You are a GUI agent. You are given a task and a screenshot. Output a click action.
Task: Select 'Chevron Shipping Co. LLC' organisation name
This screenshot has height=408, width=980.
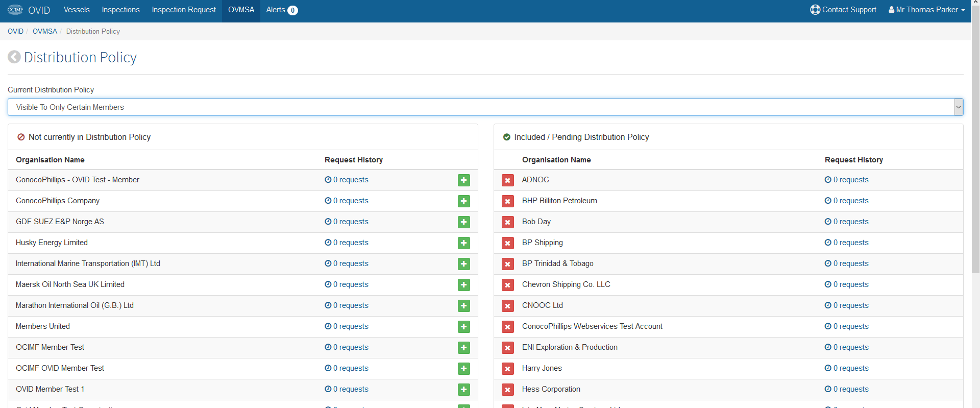click(566, 284)
